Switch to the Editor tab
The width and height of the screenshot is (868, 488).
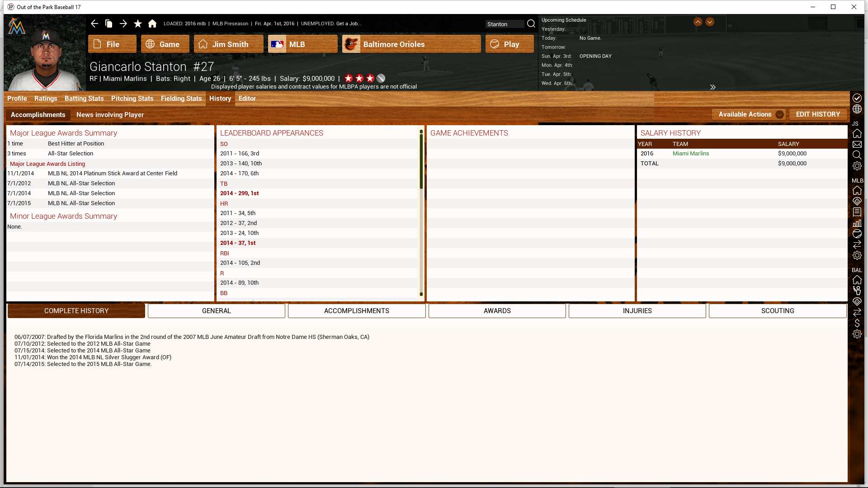247,99
